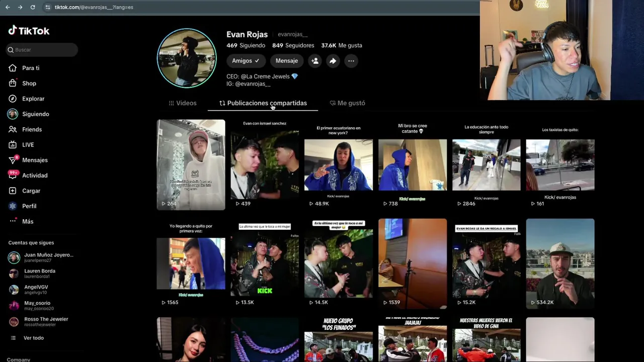Viewport: 644px width, 362px height.
Task: Reload the page with refresh icon
Action: (33, 7)
